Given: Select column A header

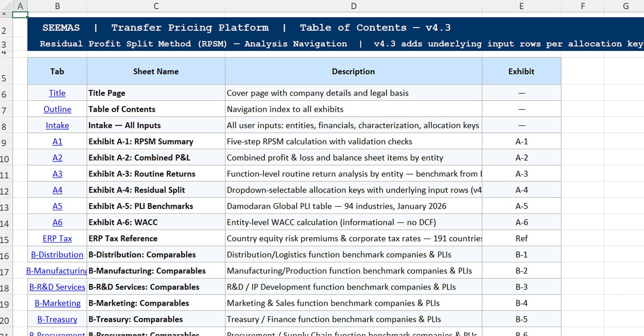Looking at the screenshot, I should [20, 6].
